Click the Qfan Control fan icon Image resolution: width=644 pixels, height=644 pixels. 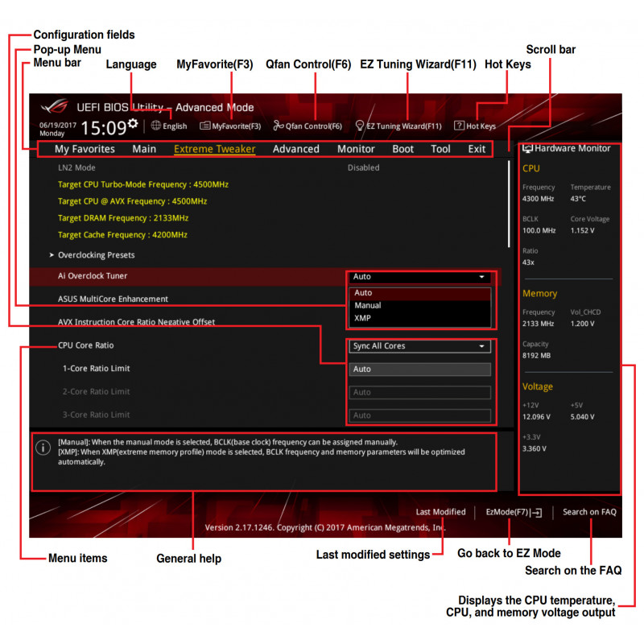(278, 126)
